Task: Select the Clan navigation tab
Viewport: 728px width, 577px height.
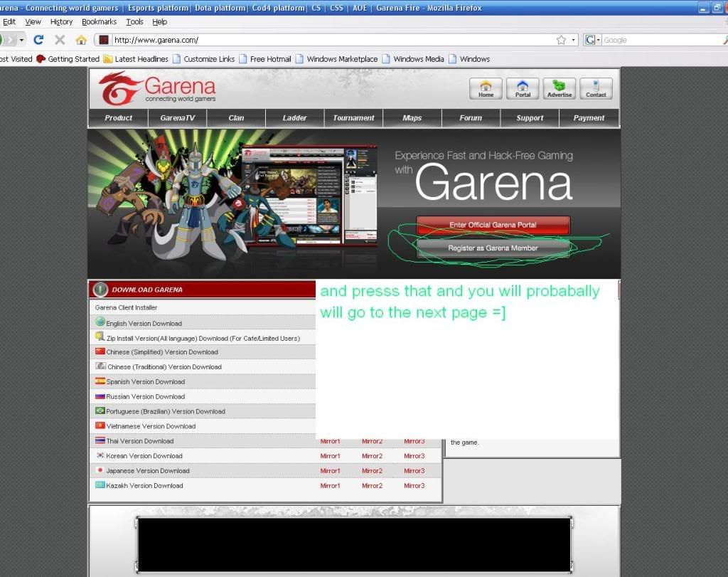Action: (x=236, y=118)
